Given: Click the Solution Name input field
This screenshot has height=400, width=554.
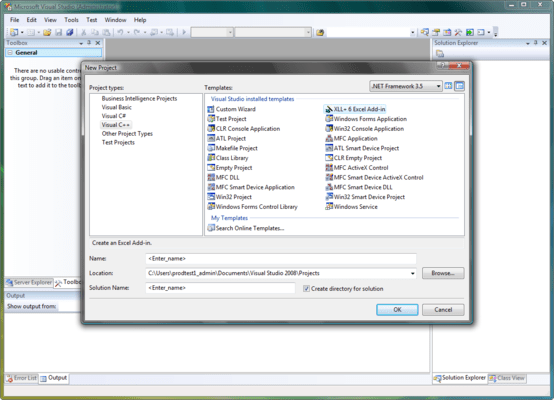Looking at the screenshot, I should [220, 288].
